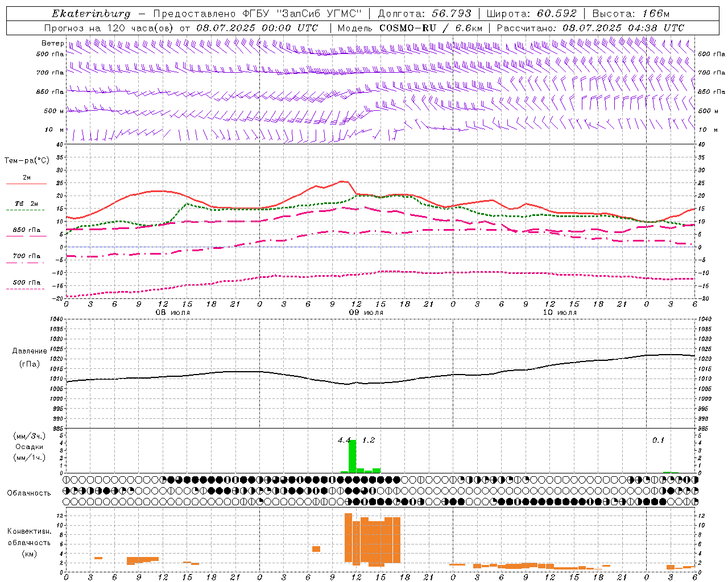
Task: Click the "(мм/1ч.)" precipitation unit label
Action: pos(30,458)
